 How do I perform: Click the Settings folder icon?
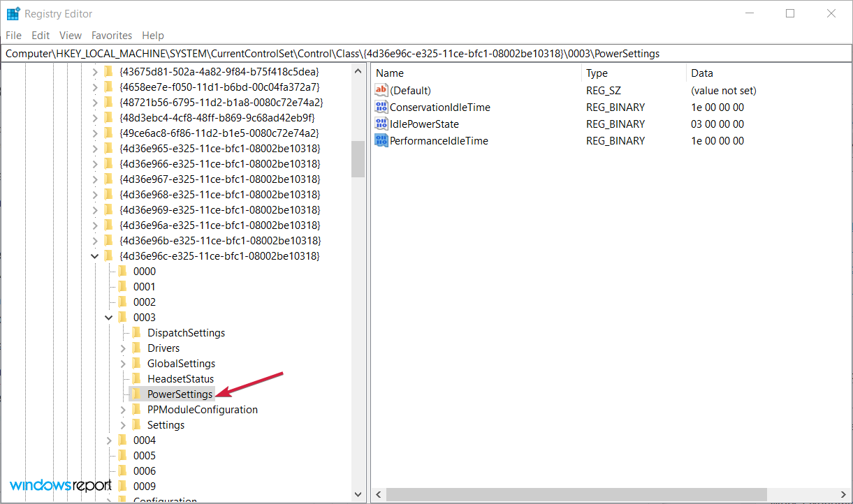point(136,424)
